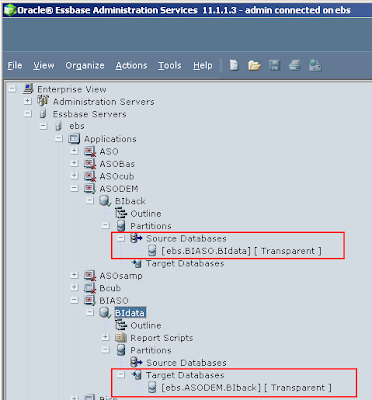Click the Partitions icon under BIback
Screen dimensions: 372x400
coord(121,226)
